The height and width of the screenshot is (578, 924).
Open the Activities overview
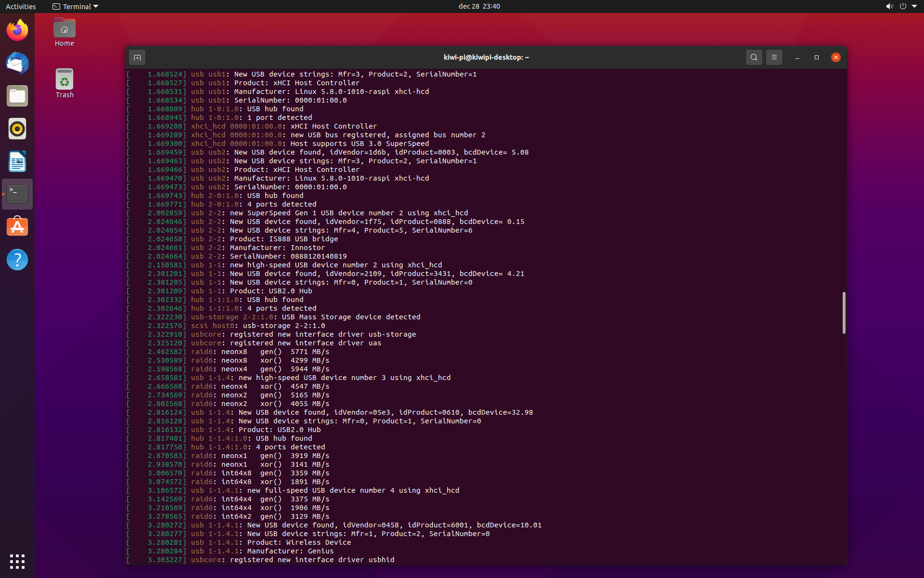click(21, 6)
